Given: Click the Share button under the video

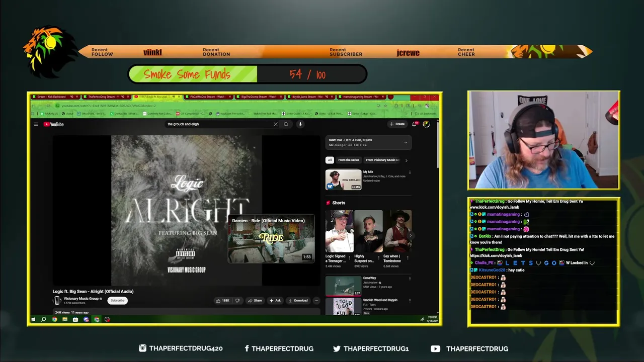Looking at the screenshot, I should [x=255, y=301].
